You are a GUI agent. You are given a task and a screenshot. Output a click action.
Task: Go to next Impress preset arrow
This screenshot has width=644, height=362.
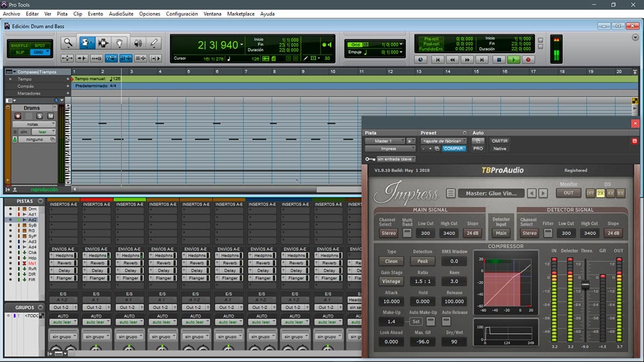(x=543, y=193)
